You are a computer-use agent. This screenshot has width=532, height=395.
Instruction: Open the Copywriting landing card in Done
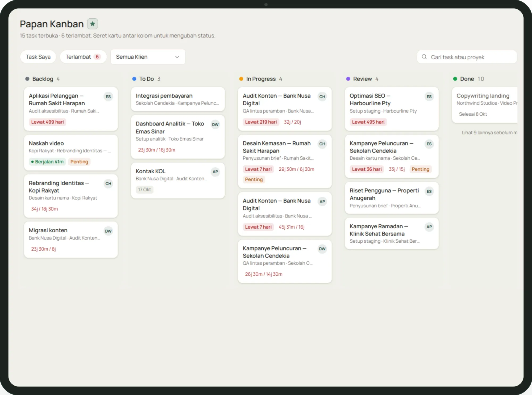pyautogui.click(x=485, y=105)
